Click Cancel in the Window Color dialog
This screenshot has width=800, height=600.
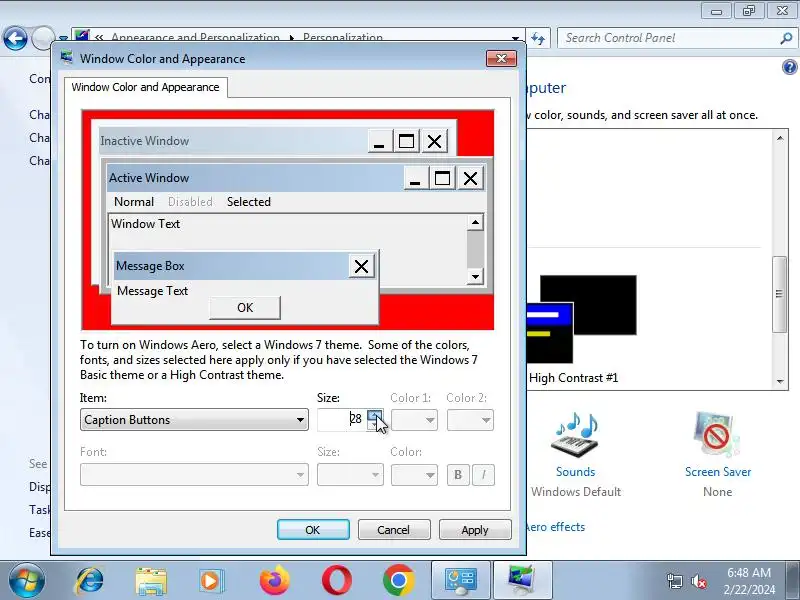point(394,530)
